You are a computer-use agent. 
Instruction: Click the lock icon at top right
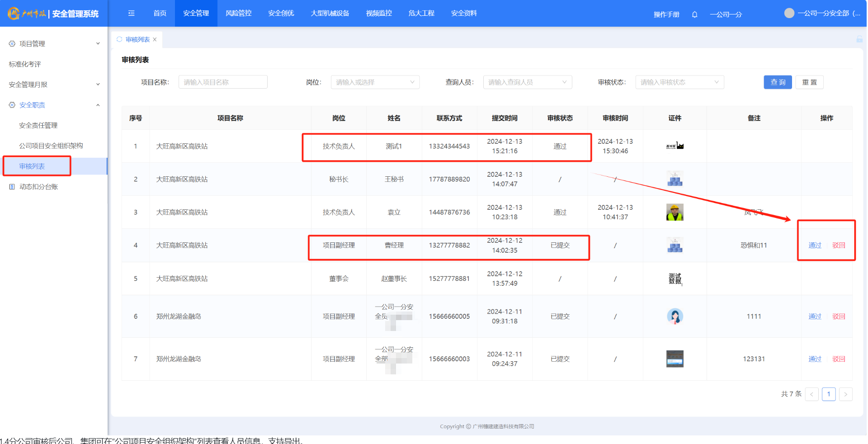pos(859,39)
